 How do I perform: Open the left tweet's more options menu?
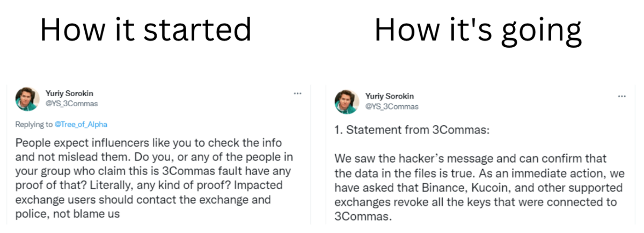(297, 93)
